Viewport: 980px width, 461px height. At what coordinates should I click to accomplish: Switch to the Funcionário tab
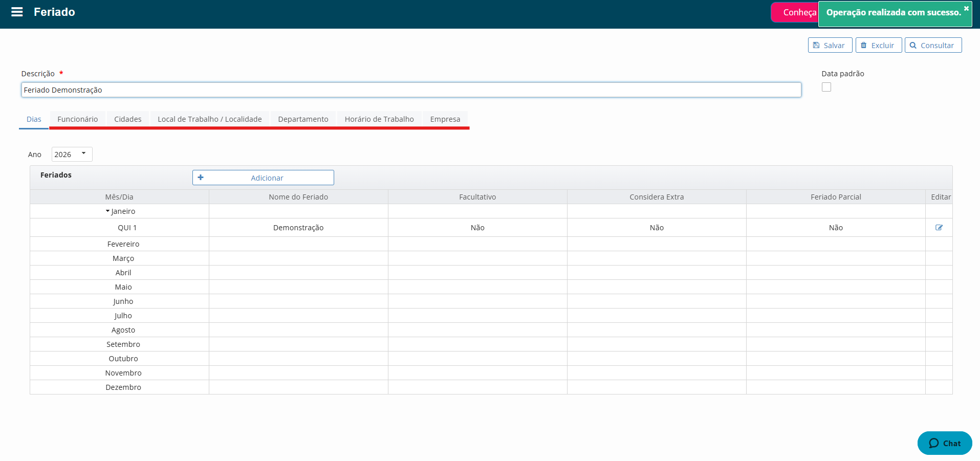(77, 119)
